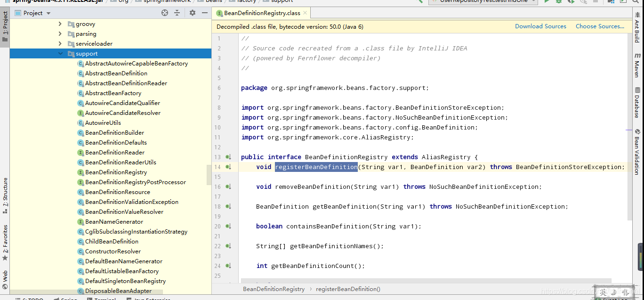
Task: Select CglibSubclassingInstantiationStrategy in the tree
Action: coord(136,232)
